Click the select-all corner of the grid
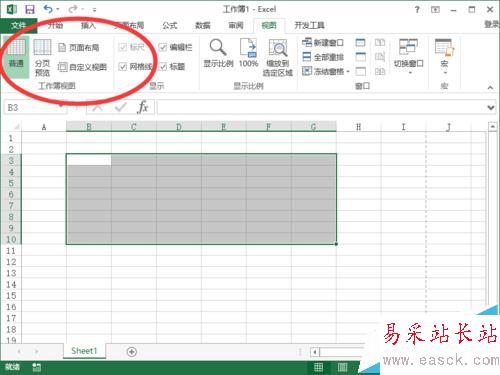The width and height of the screenshot is (500, 375). [x=16, y=127]
